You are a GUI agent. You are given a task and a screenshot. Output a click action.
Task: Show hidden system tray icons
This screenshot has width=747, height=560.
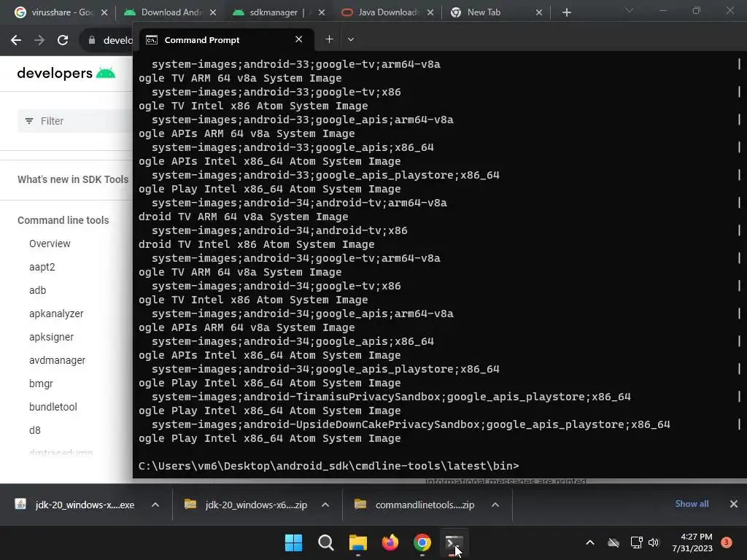point(589,542)
